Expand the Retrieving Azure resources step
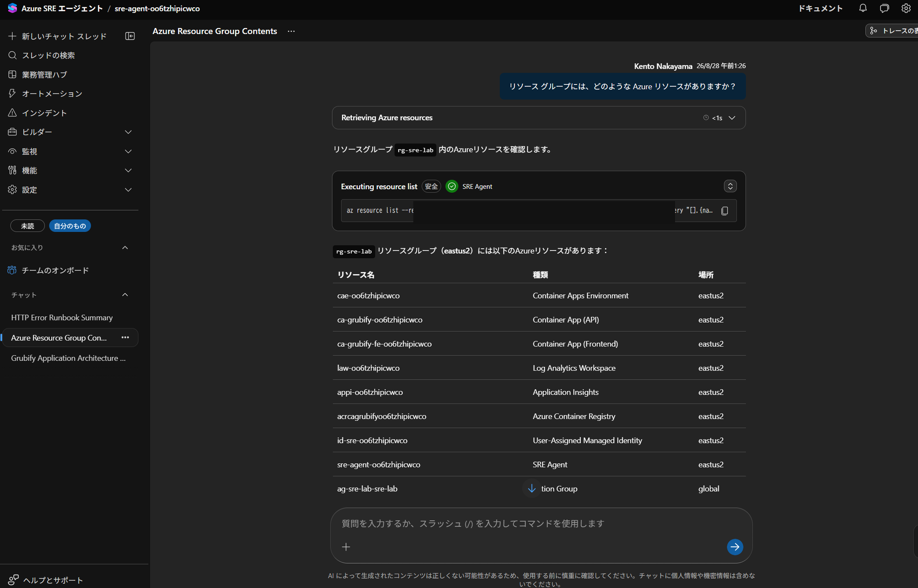 point(732,118)
